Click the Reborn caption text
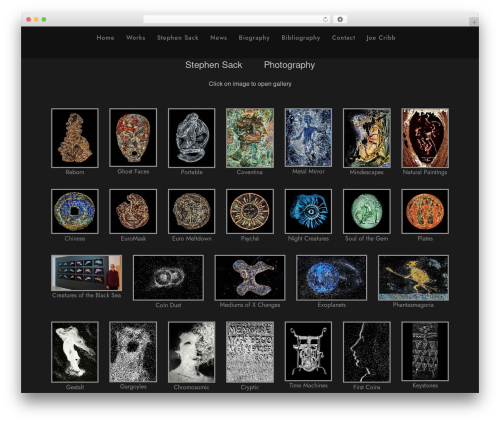This screenshot has width=500, height=423. coord(75,172)
